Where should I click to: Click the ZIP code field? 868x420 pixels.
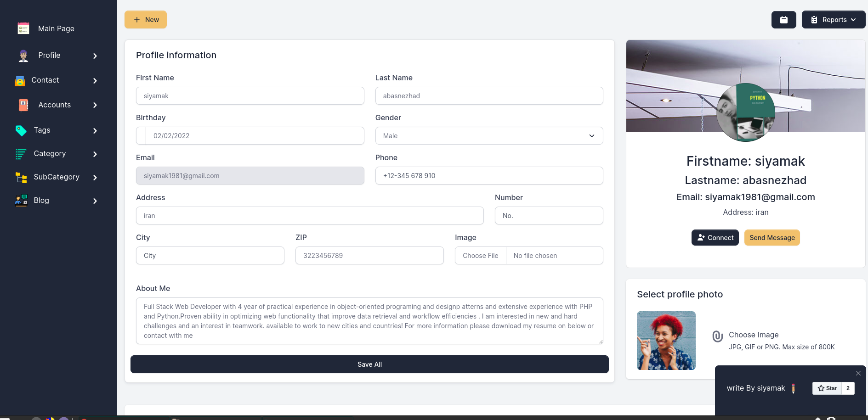[369, 256]
